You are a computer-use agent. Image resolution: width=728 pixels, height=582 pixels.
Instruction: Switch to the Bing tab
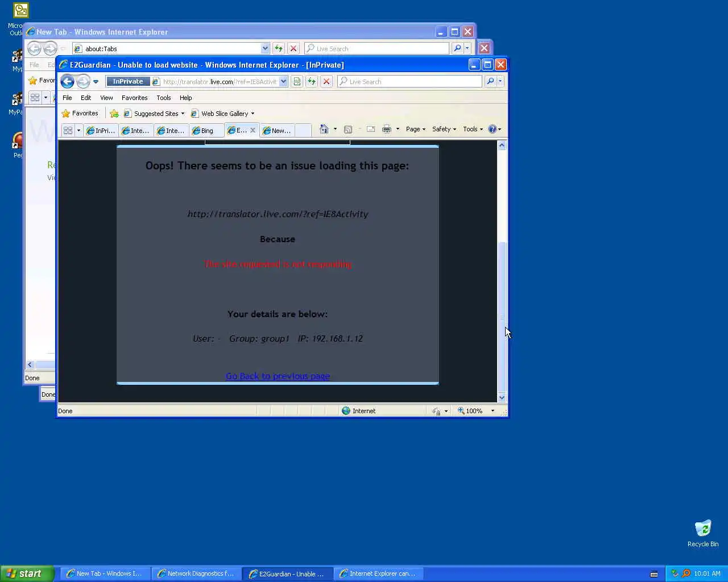pos(206,130)
